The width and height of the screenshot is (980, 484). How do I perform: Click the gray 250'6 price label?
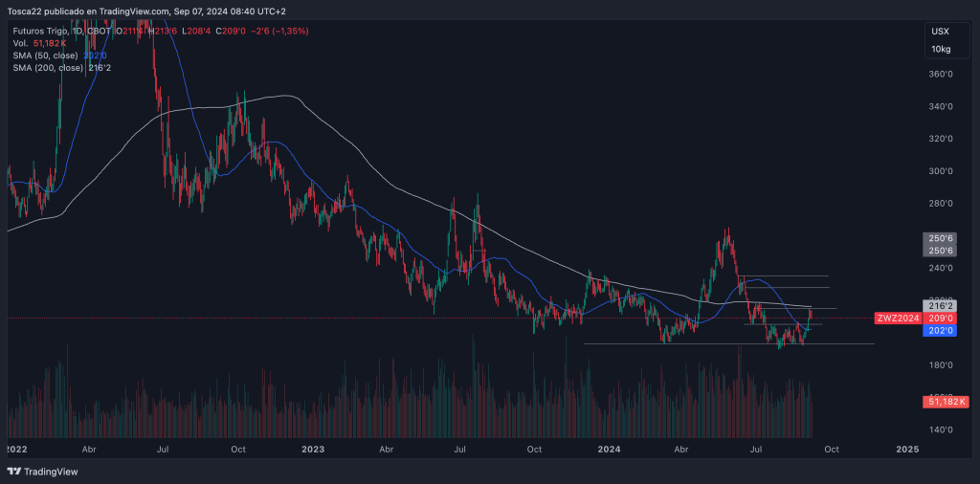[x=941, y=238]
